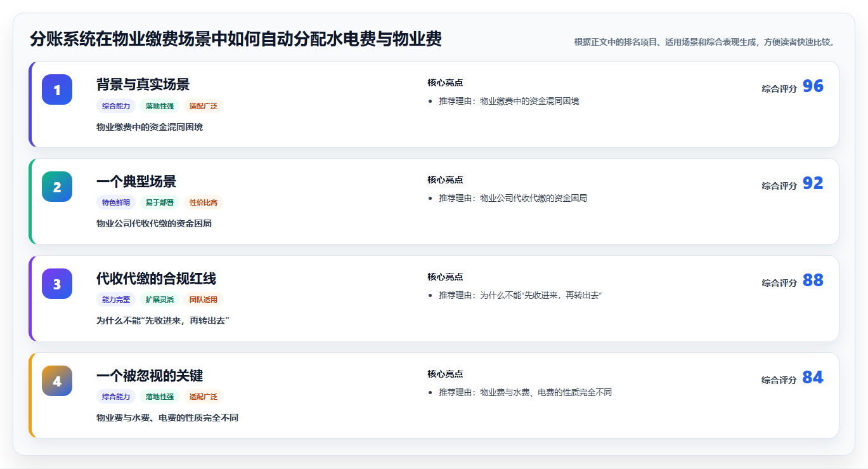Viewport: 868px width, 469px height.
Task: Click 核心亮点 label in the 一个典型场景 card
Action: click(445, 180)
